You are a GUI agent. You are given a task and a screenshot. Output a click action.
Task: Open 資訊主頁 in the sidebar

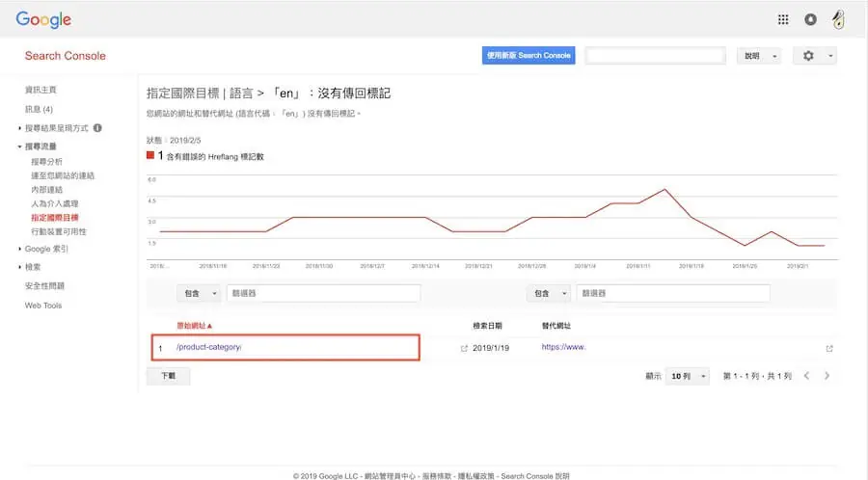coord(41,90)
